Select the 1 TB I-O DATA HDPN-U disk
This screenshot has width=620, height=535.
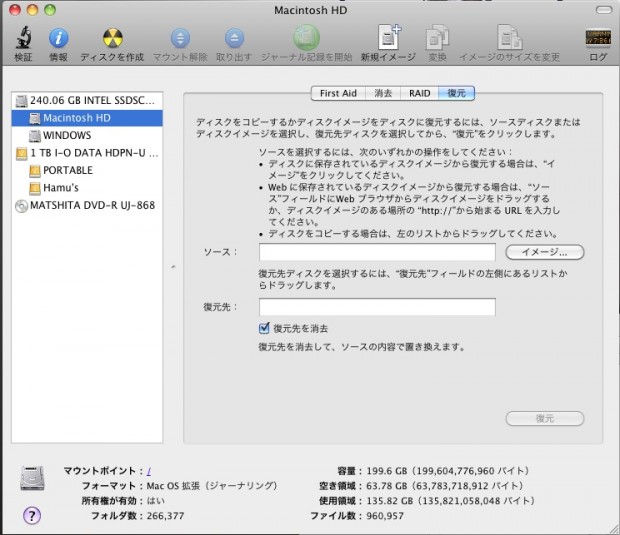click(x=87, y=153)
